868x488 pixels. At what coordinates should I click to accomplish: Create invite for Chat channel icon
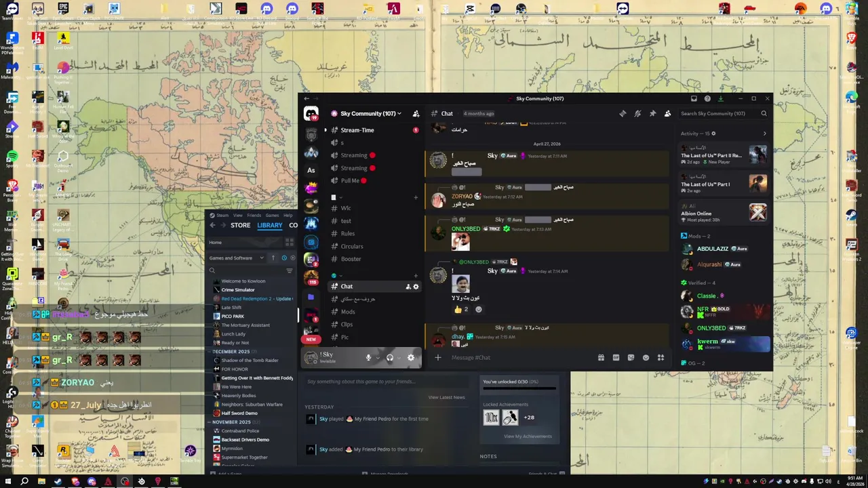click(x=408, y=287)
